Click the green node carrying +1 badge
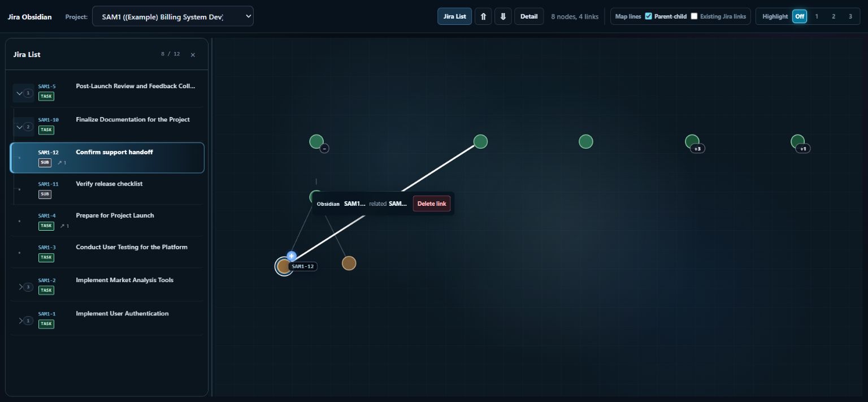 click(x=797, y=141)
